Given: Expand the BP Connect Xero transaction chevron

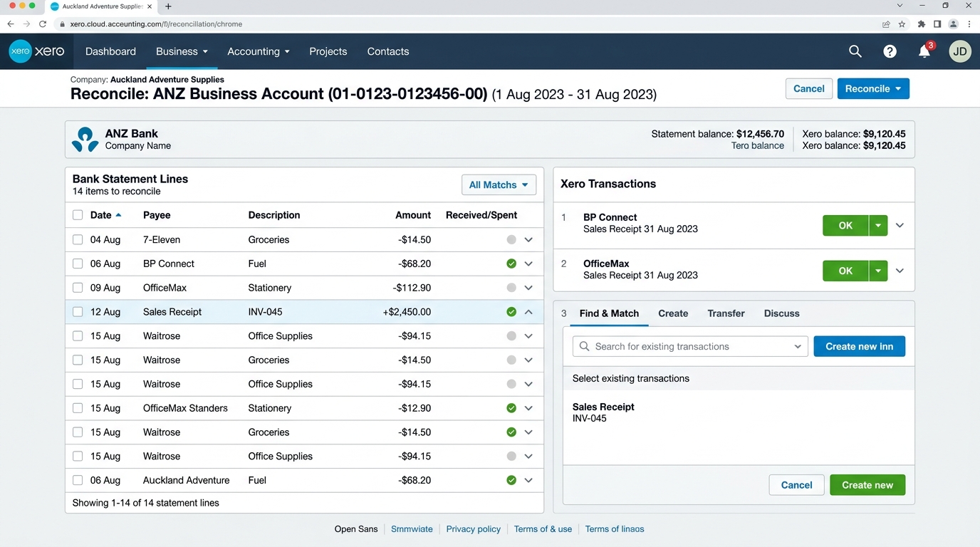Looking at the screenshot, I should point(900,225).
